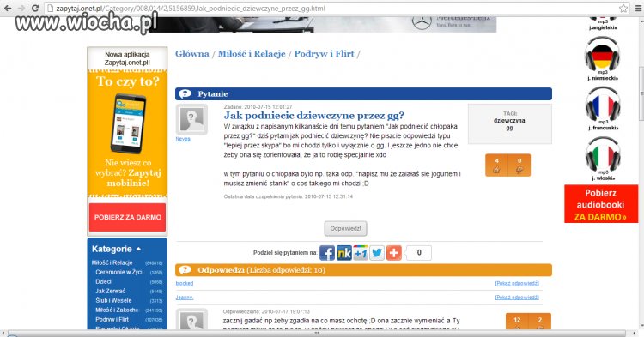Click the Mercedes-Benz ad banner
Image resolution: width=644 pixels, height=337 pixels.
tap(322, 24)
